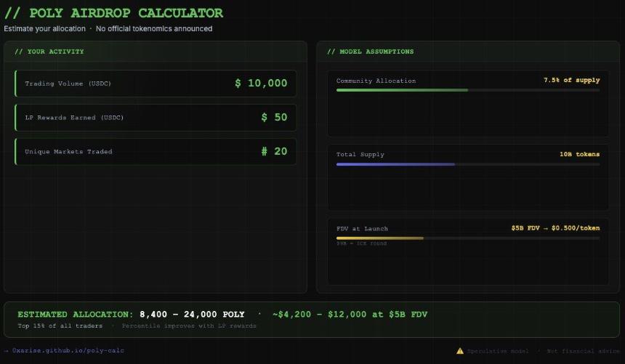Click the MODEL ASSUMPTIONS section header

coord(371,52)
